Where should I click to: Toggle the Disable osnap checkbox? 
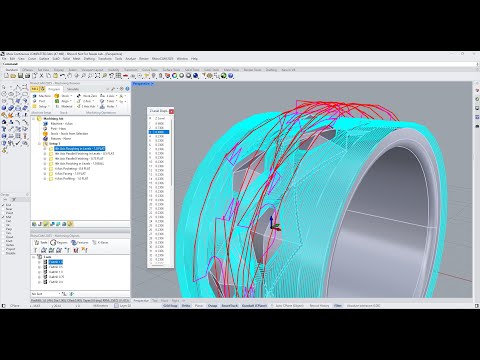pyautogui.click(x=3, y=253)
